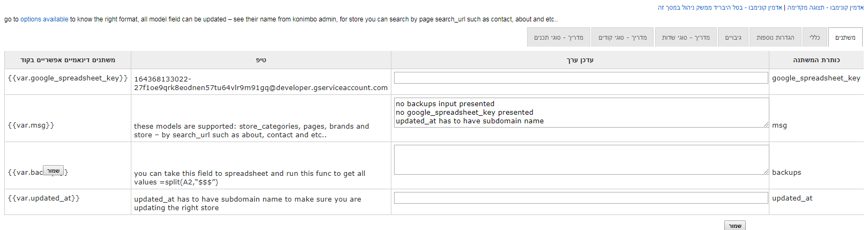Click the backups textarea resize corner

[x=766, y=172]
